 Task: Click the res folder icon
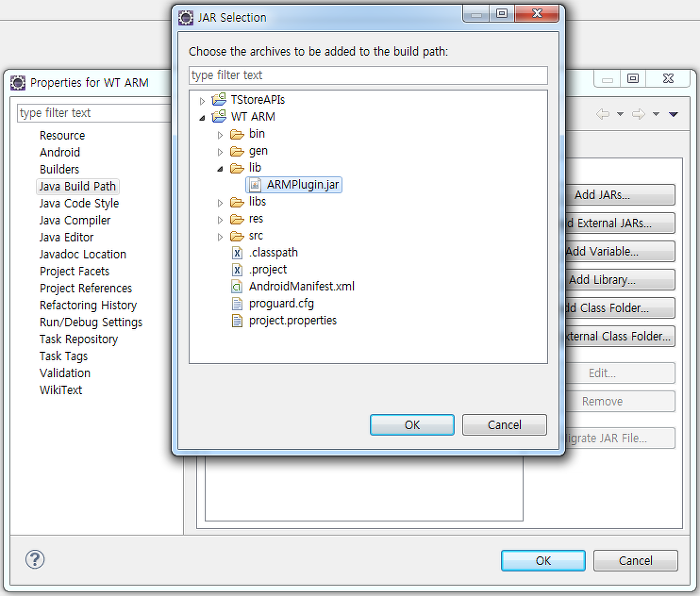(x=237, y=219)
